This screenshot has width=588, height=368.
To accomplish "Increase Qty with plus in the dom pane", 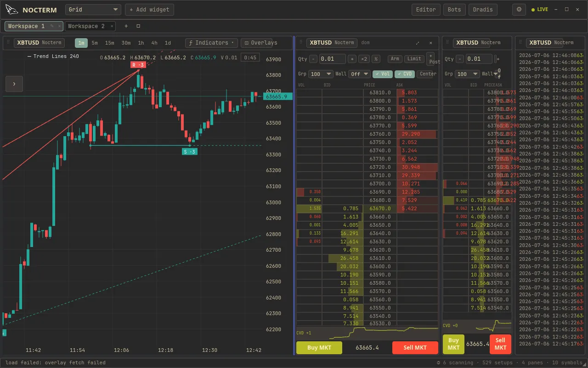I will pyautogui.click(x=352, y=59).
